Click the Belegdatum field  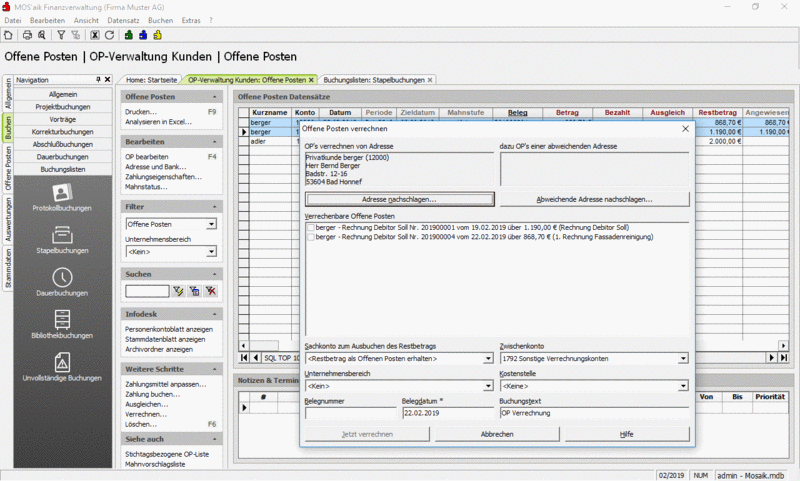pos(448,413)
